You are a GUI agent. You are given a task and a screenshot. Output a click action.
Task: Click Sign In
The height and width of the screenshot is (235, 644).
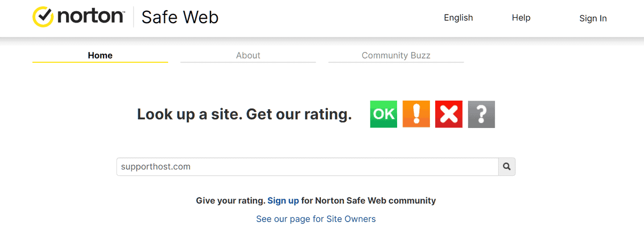coord(592,18)
